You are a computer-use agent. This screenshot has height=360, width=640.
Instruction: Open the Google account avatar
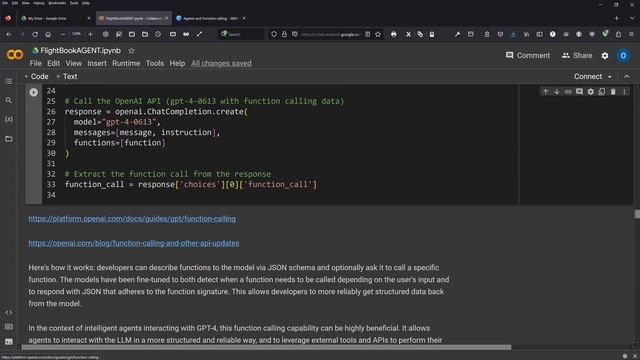click(623, 56)
